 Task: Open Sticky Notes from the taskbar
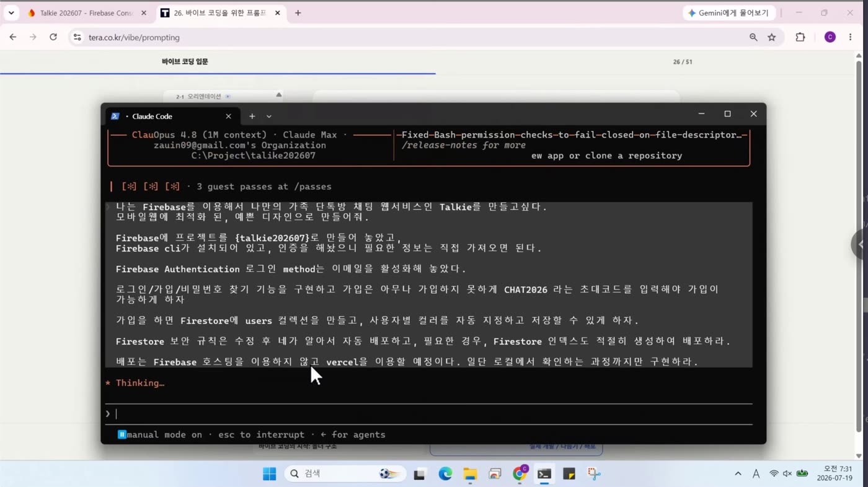569,474
